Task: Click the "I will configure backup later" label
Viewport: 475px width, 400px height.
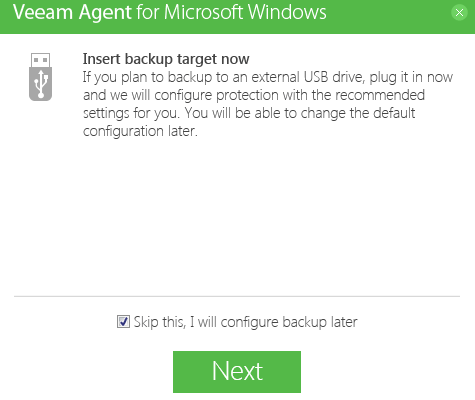Action: [x=274, y=322]
